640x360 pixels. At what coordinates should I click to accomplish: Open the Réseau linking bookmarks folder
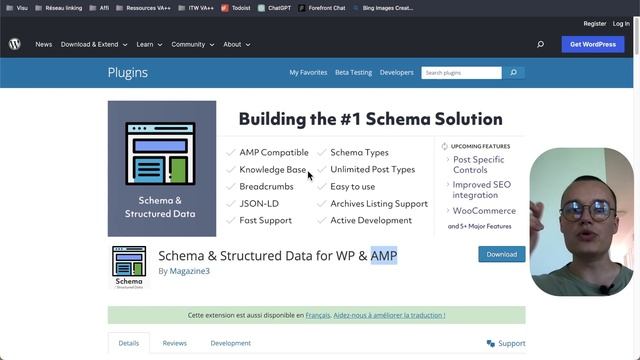click(x=58, y=8)
